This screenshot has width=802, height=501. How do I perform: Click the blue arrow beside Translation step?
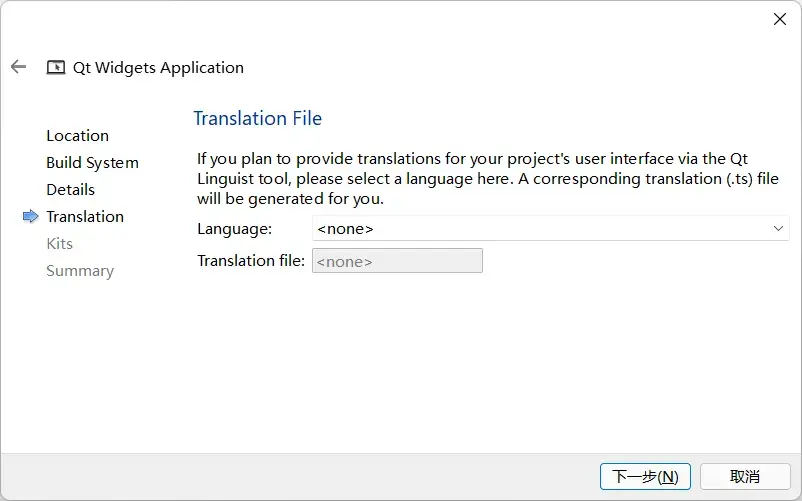pos(31,216)
